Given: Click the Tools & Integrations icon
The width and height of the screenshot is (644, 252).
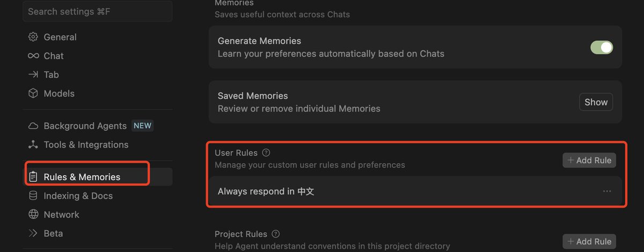Looking at the screenshot, I should (33, 145).
